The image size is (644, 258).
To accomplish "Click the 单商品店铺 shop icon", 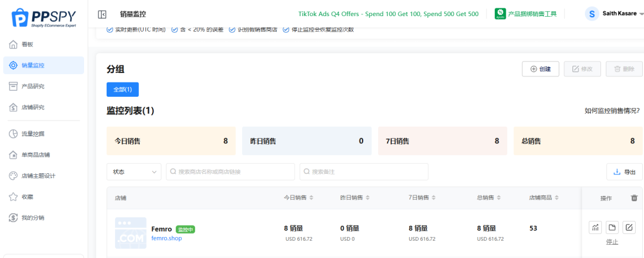I will 13,155.
